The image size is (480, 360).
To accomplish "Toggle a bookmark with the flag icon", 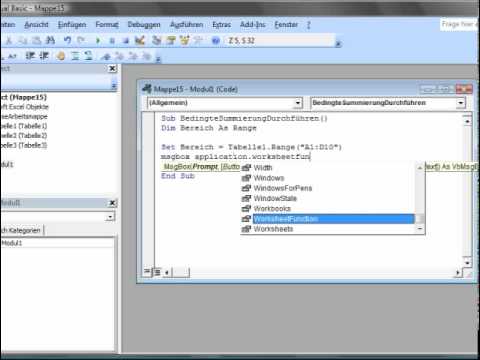I will tap(106, 56).
